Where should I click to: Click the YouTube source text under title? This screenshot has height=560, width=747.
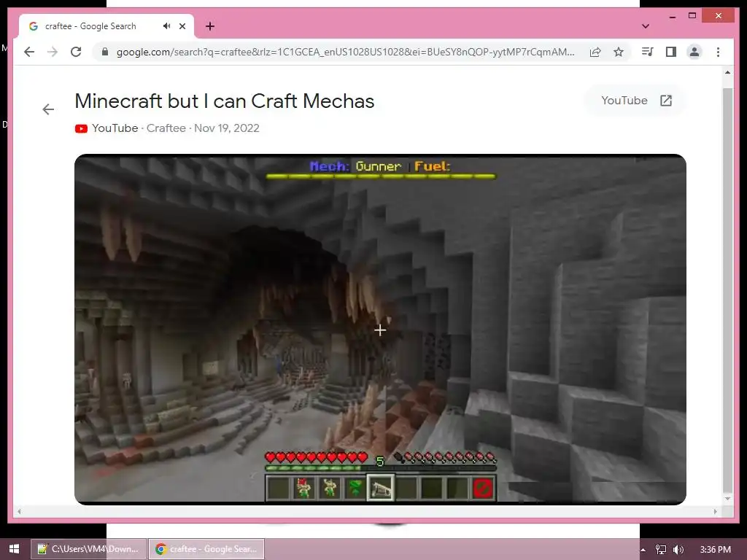pyautogui.click(x=115, y=128)
